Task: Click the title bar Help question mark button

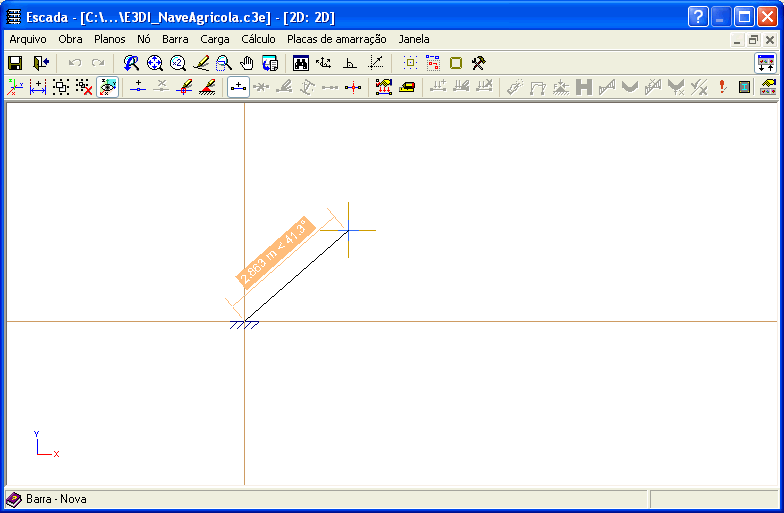Action: tap(698, 17)
